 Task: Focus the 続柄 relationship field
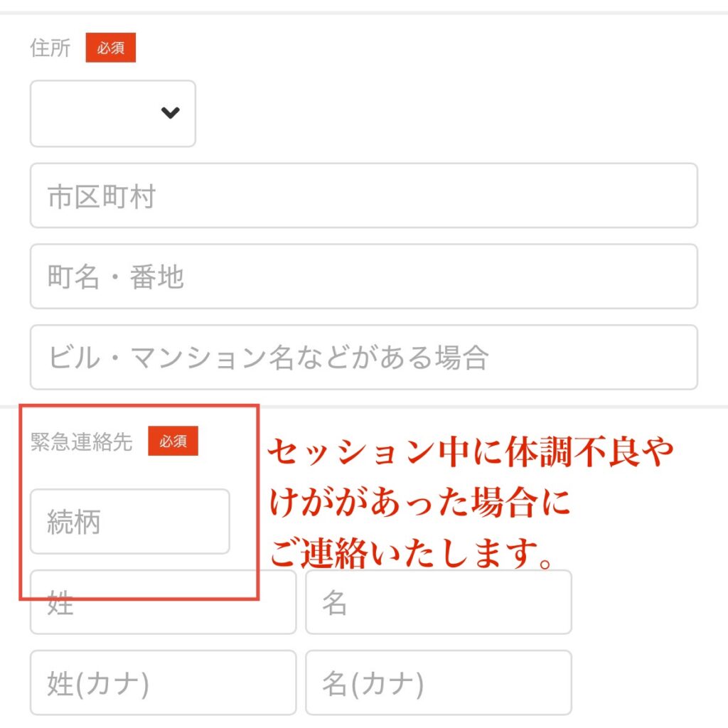click(130, 521)
